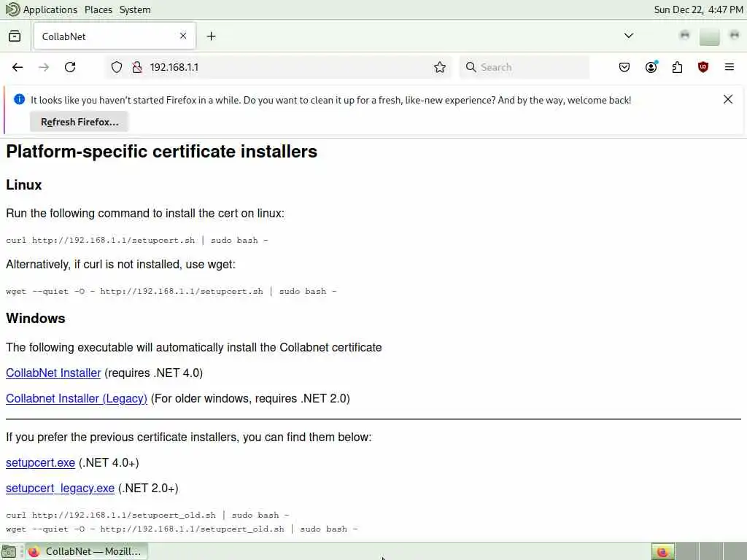Click the forward navigation arrow
This screenshot has width=747, height=560.
point(44,67)
